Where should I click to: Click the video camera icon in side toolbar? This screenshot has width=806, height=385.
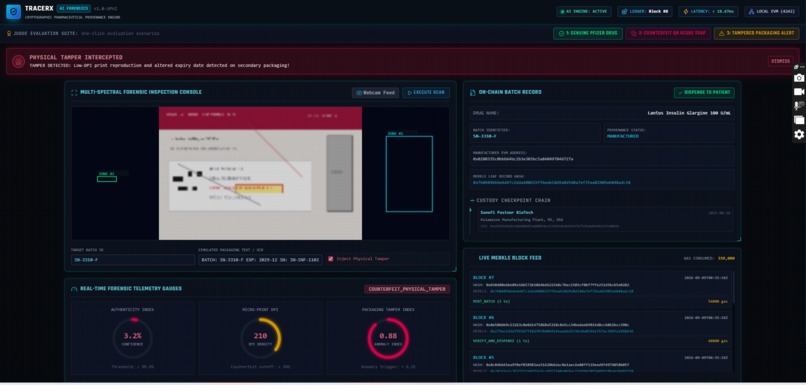[x=799, y=92]
